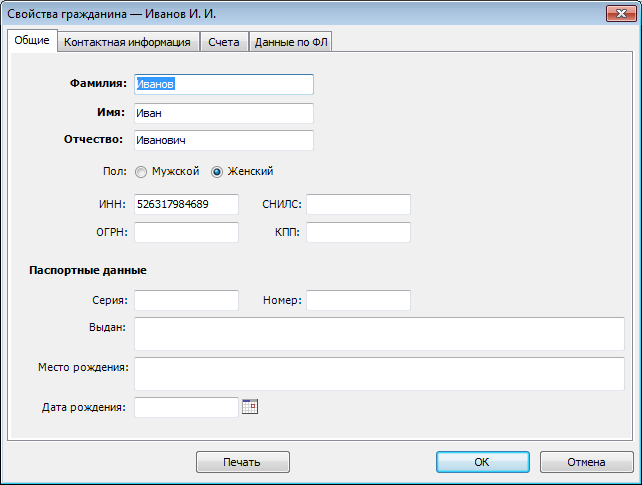642x485 pixels.
Task: Edit the ИНН number field
Action: 186,205
